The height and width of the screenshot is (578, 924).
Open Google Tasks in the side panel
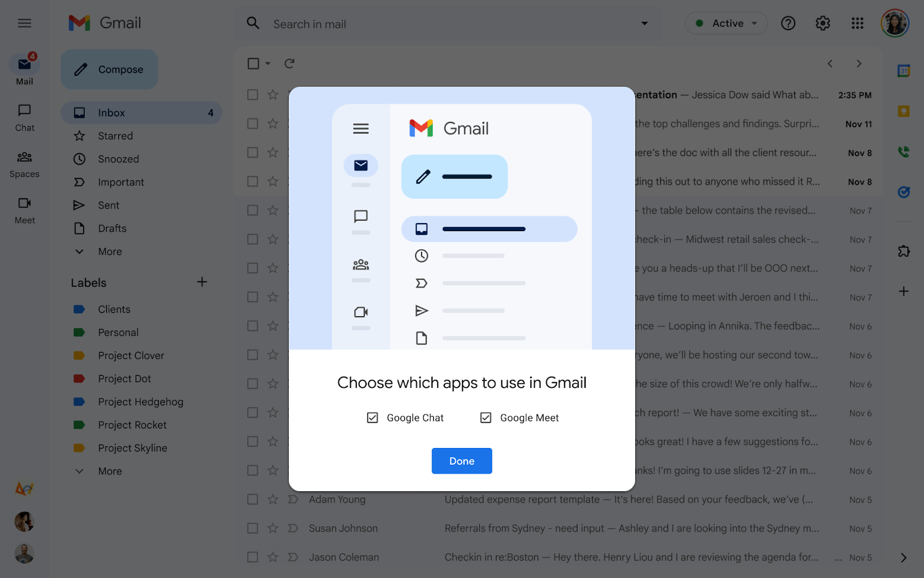coord(903,192)
